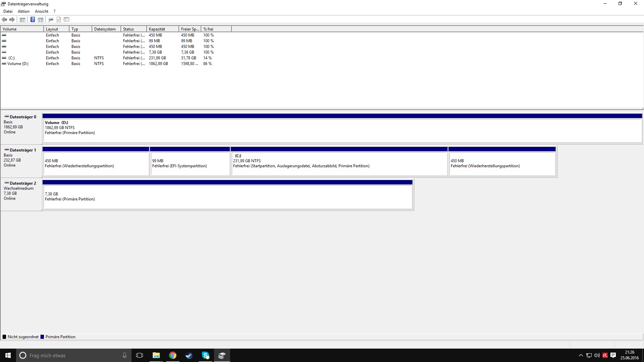Open the blue Help question-mark icon
Viewport: 644px width, 362px height.
pos(33,20)
